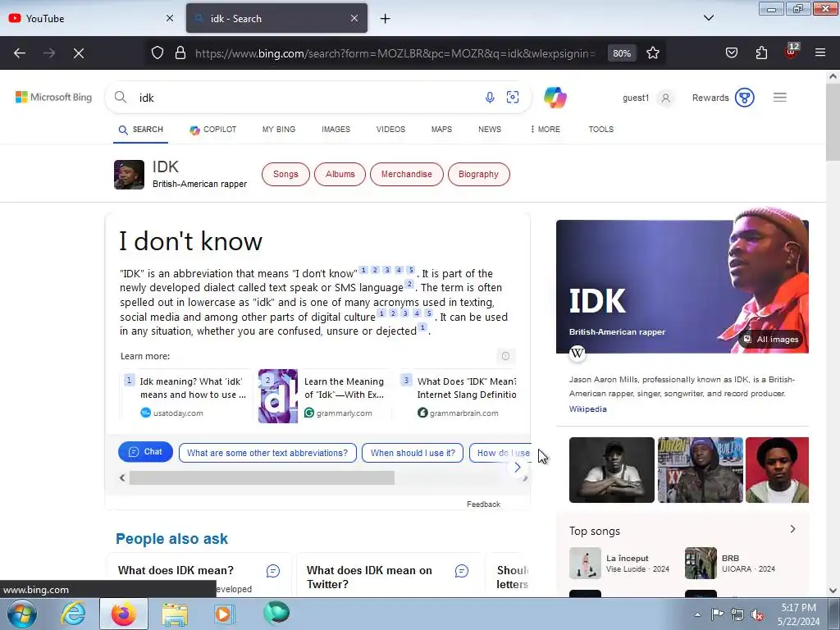
Task: Open the grammarbrain.com source card
Action: point(459,396)
